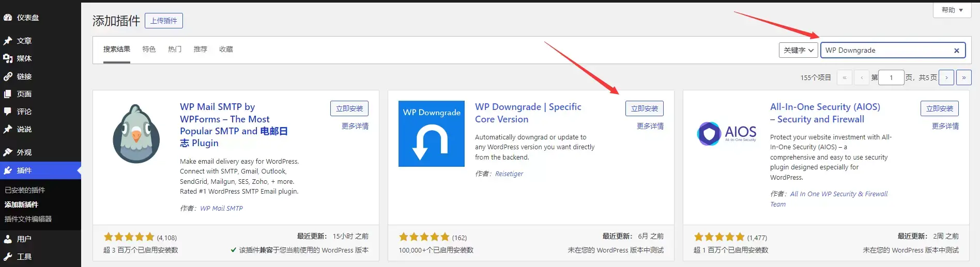Open the 推荐 tab

(x=200, y=49)
